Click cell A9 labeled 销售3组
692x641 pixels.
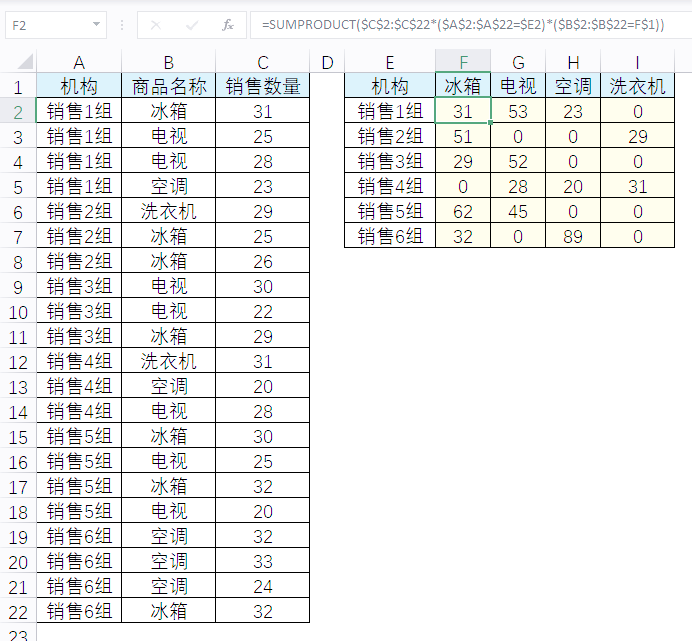(79, 286)
